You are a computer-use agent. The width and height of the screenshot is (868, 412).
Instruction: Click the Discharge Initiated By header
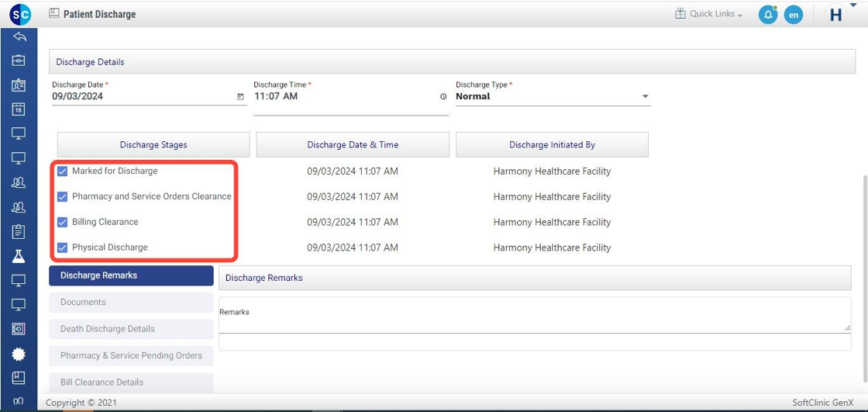552,145
